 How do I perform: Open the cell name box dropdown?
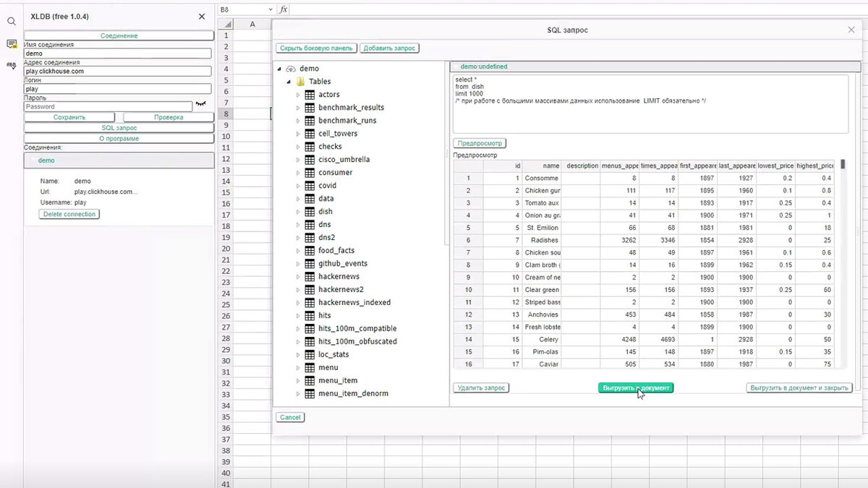click(x=271, y=9)
